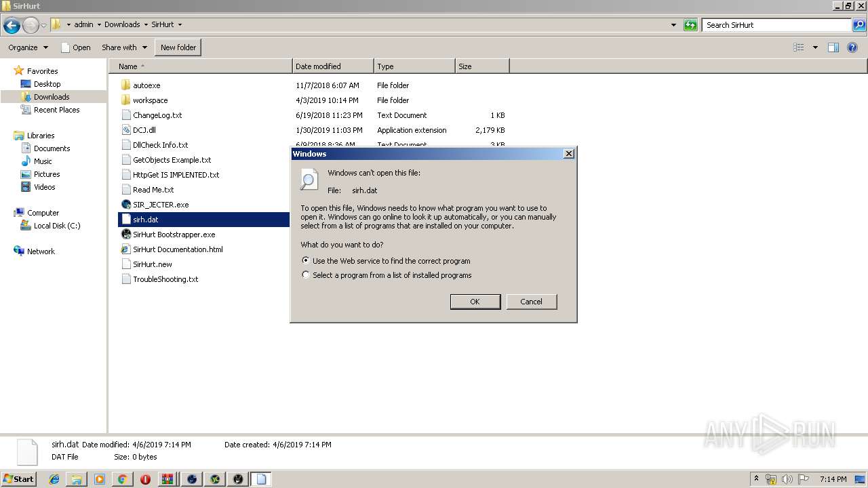Click the Action Center flag icon
This screenshot has width=868, height=488.
pyautogui.click(x=803, y=479)
